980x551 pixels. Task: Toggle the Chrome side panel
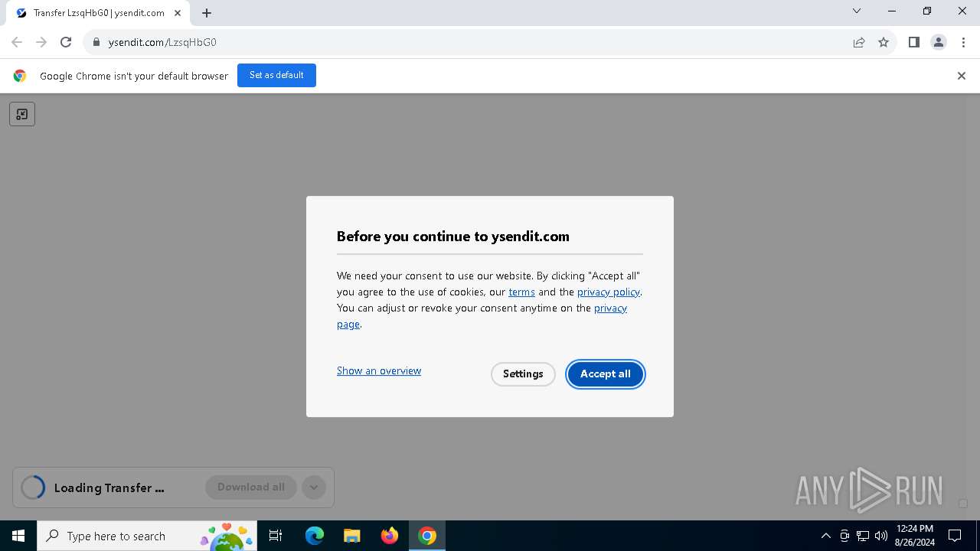pyautogui.click(x=913, y=42)
